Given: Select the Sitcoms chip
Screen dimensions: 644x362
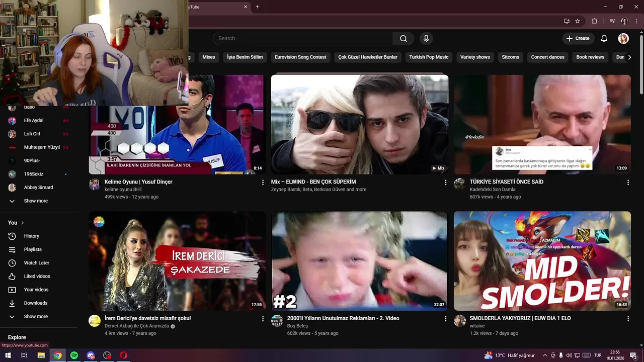Looking at the screenshot, I should (x=511, y=57).
